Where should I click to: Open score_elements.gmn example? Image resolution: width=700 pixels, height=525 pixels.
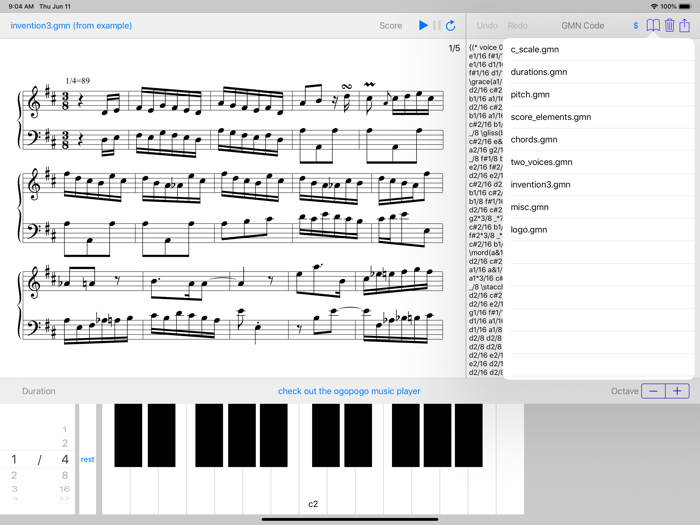tap(598, 117)
